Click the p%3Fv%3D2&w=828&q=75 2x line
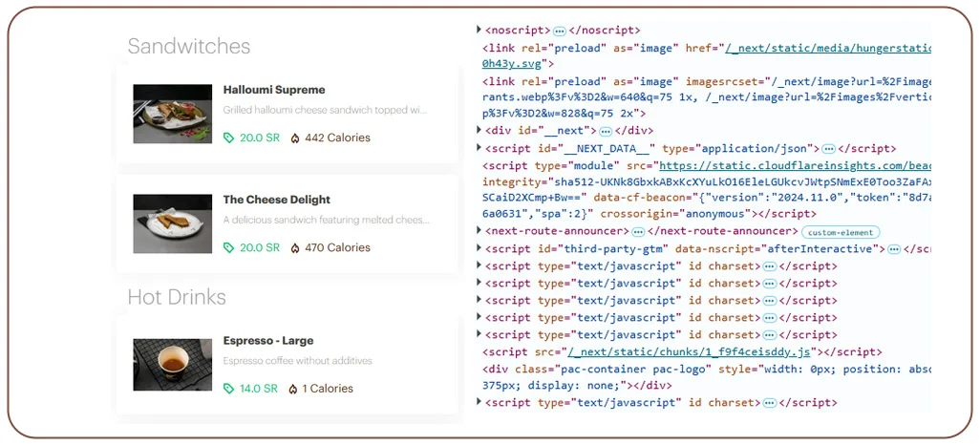The width and height of the screenshot is (980, 445). [564, 114]
